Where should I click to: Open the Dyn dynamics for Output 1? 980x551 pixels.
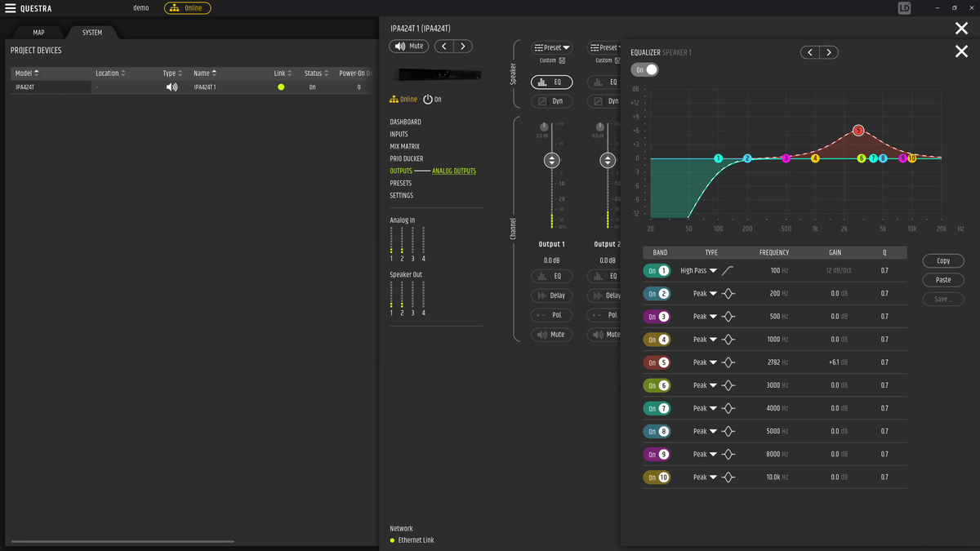coord(551,101)
